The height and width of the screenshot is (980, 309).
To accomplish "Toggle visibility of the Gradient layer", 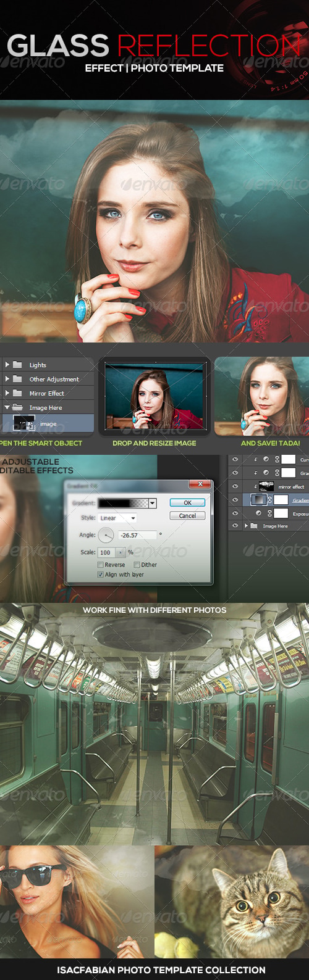I will (235, 500).
